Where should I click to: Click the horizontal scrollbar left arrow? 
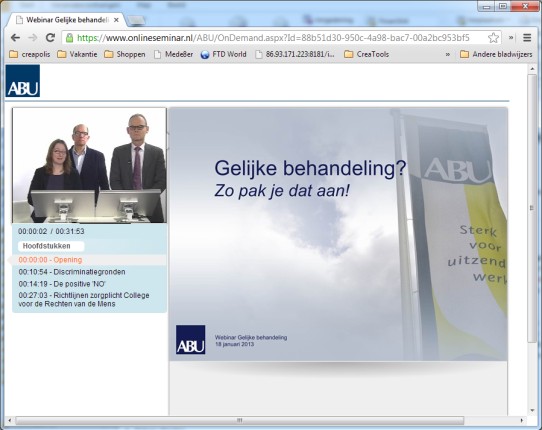pyautogui.click(x=10, y=421)
